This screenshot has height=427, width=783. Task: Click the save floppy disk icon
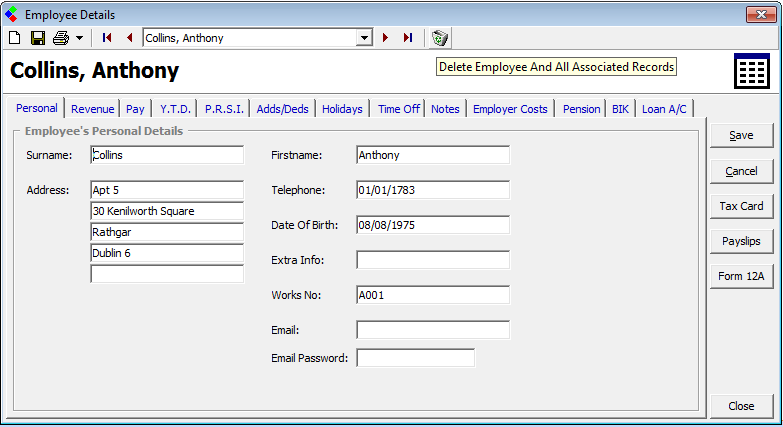(37, 38)
